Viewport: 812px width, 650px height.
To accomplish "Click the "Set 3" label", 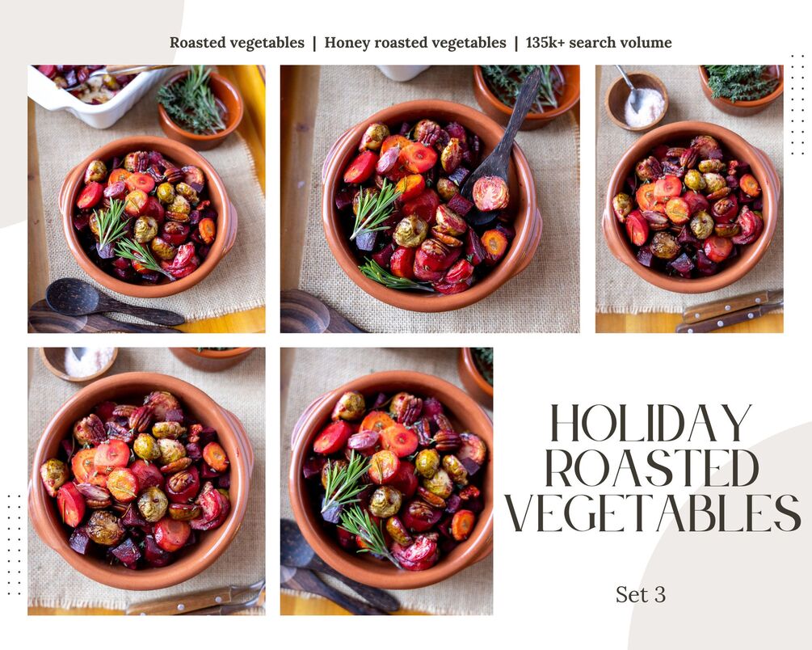I will (641, 594).
